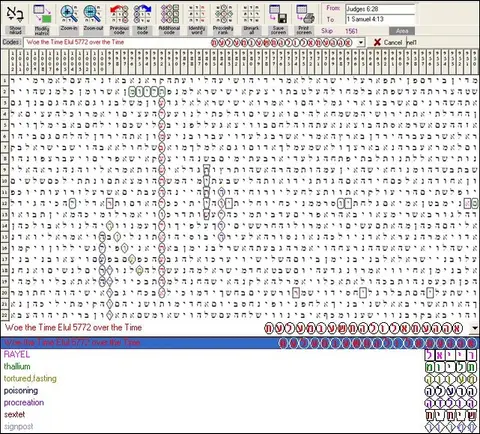480x434 pixels.
Task: Click the Unmark all icon
Action: [251, 14]
